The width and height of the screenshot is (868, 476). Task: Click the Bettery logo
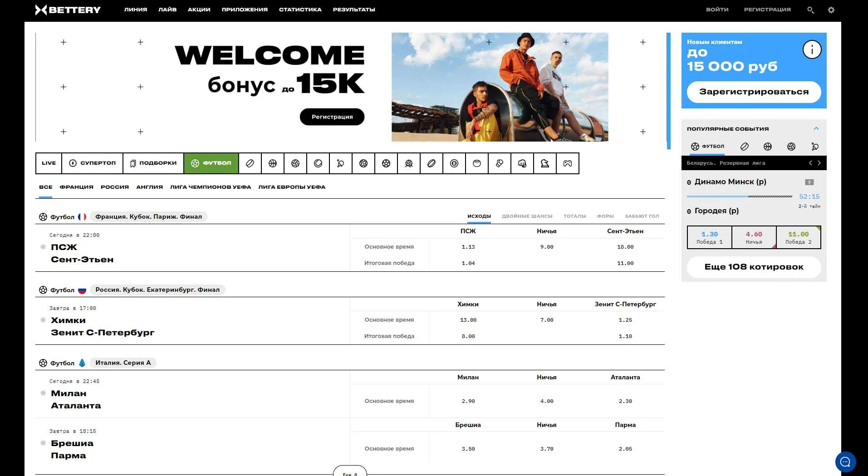pyautogui.click(x=68, y=10)
